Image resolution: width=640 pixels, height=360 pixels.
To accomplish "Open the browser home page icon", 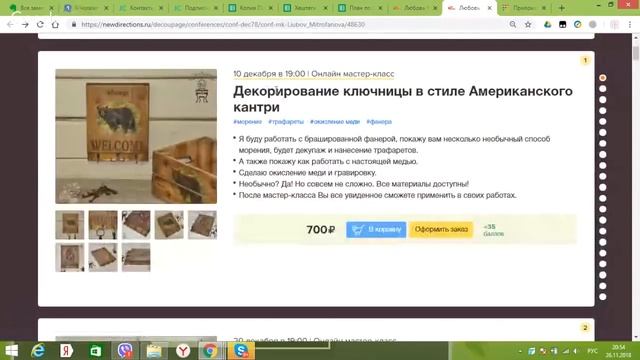I will click(55, 24).
